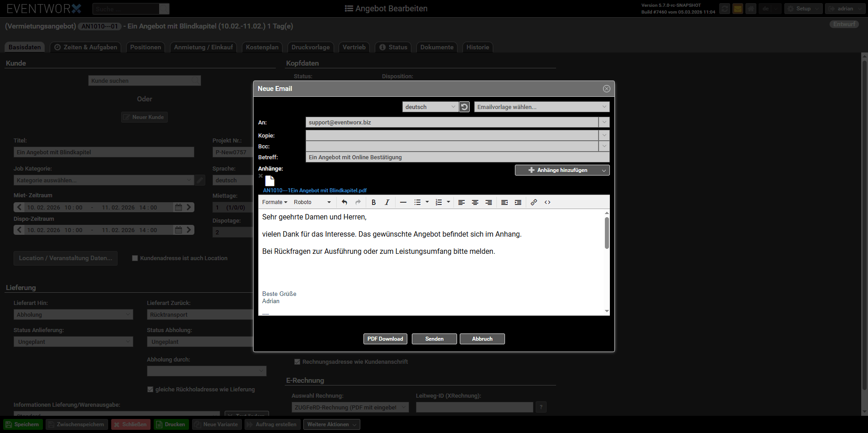Image resolution: width=868 pixels, height=433 pixels.
Task: Undo last edit in email body
Action: pyautogui.click(x=344, y=202)
